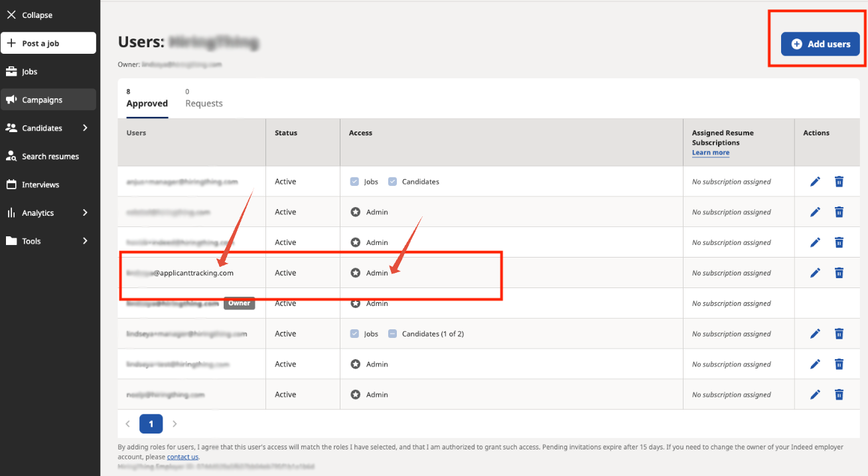Switch to the Approved tab
868x476 pixels.
147,98
